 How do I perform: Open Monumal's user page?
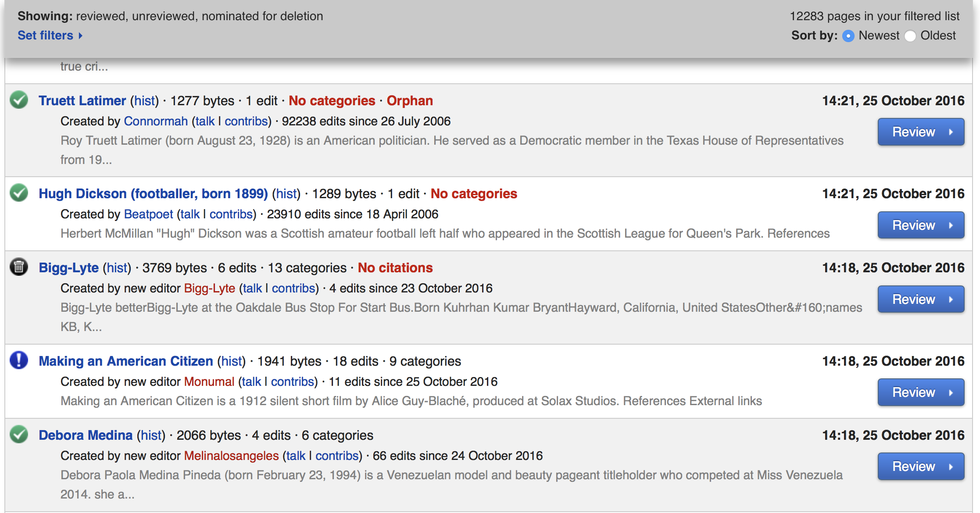(x=209, y=381)
